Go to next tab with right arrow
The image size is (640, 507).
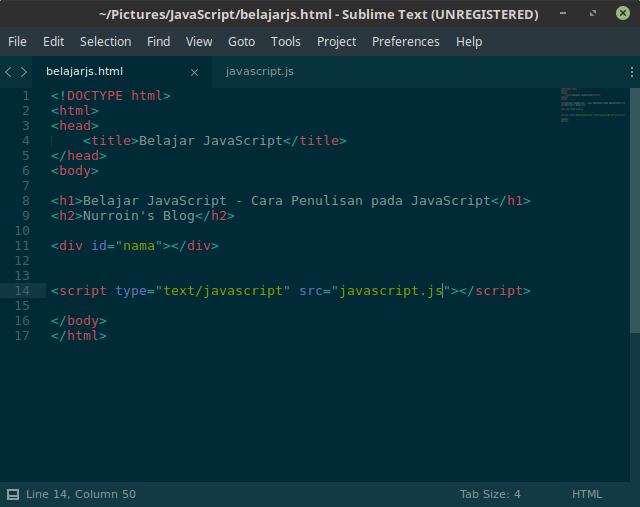point(24,72)
